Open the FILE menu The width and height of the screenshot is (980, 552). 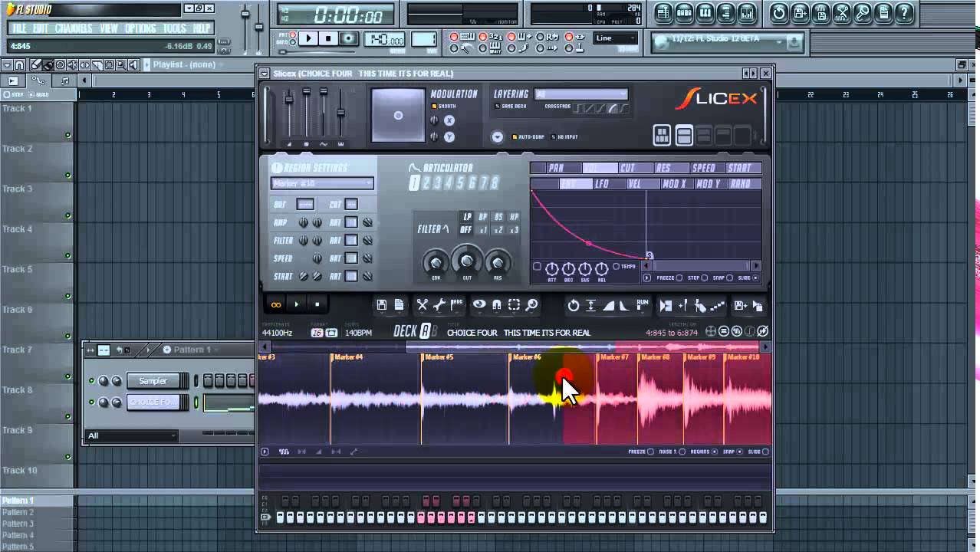(19, 28)
